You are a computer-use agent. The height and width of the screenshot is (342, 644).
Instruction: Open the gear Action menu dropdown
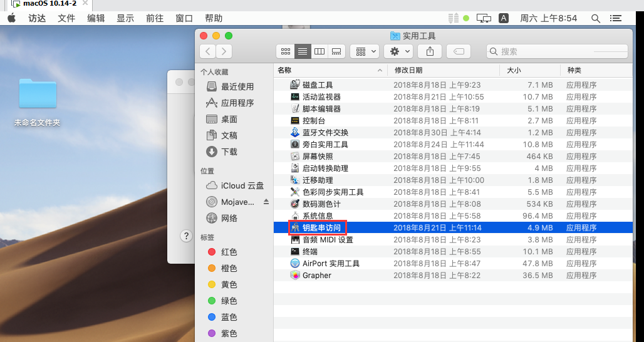point(398,51)
